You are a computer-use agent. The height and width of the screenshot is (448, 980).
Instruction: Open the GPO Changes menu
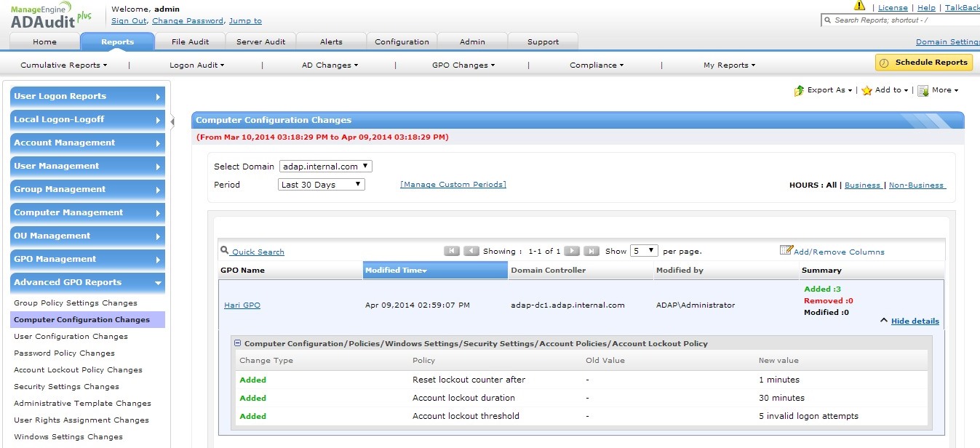pos(463,65)
